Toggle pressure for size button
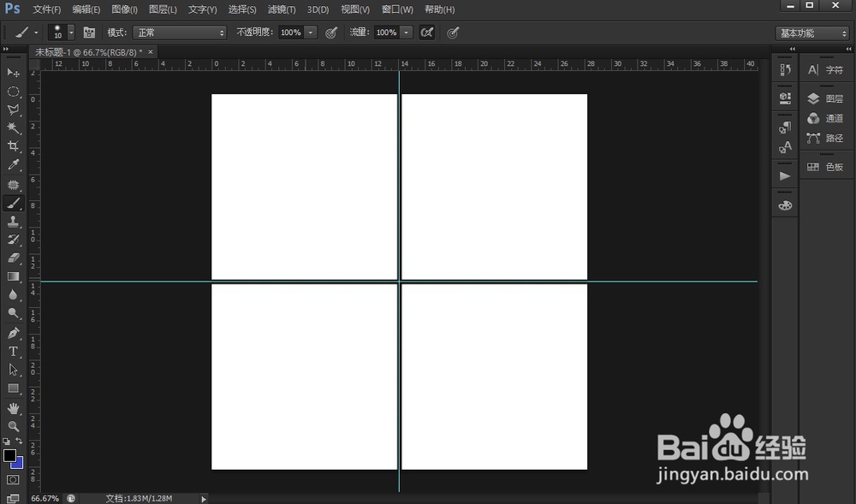 click(x=453, y=33)
